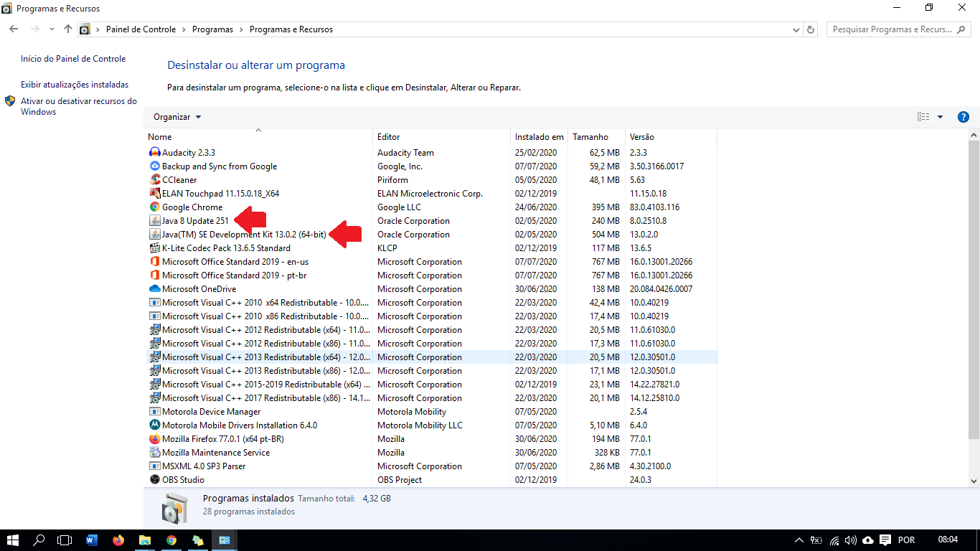Open recent locations dropdown arrow
Image resolution: width=980 pixels, height=551 pixels.
[x=52, y=29]
